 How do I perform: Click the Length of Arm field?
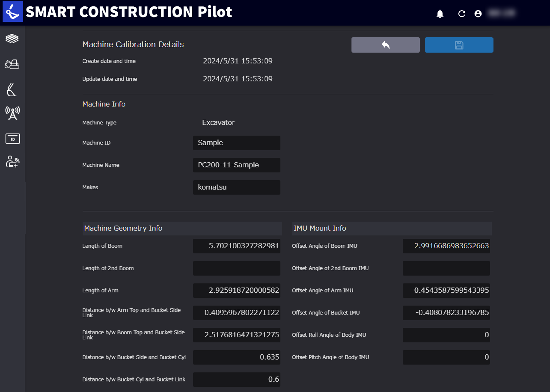(x=236, y=290)
